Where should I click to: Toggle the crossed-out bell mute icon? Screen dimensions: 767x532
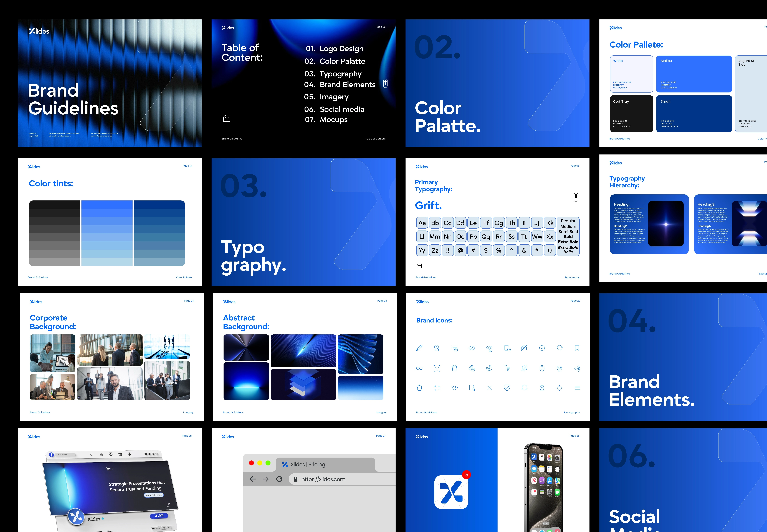[524, 368]
